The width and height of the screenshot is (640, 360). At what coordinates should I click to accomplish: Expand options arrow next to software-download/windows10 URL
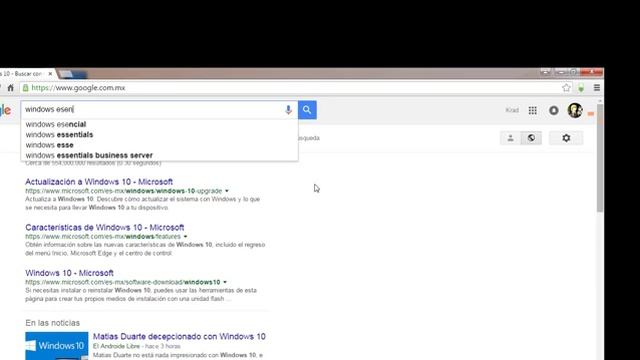(x=225, y=282)
